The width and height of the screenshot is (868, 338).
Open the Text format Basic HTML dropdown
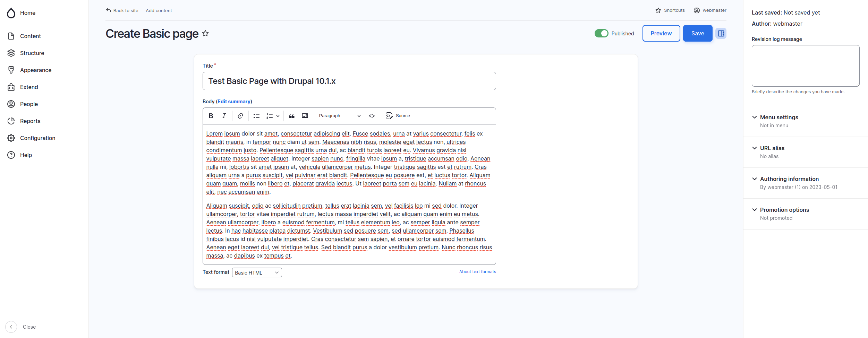[x=257, y=272]
